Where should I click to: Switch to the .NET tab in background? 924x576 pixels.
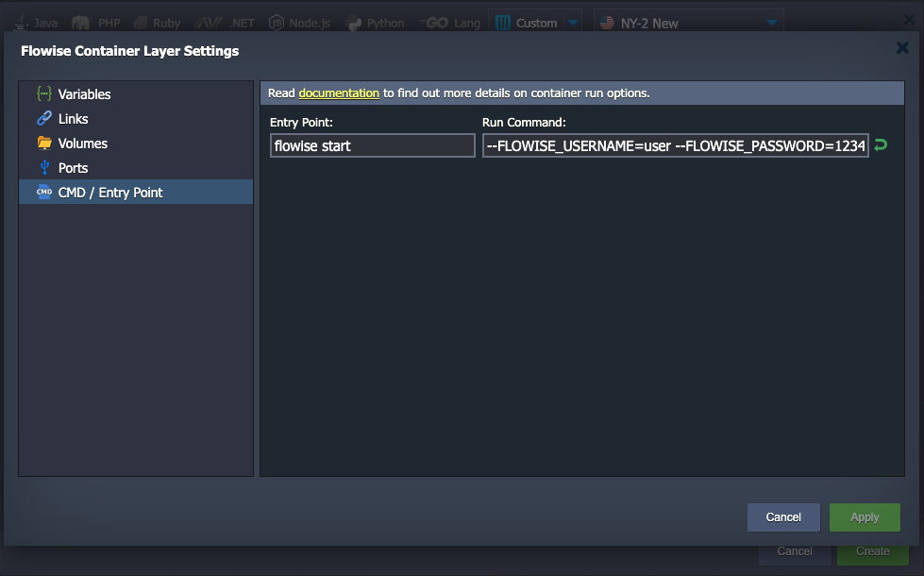[x=226, y=23]
